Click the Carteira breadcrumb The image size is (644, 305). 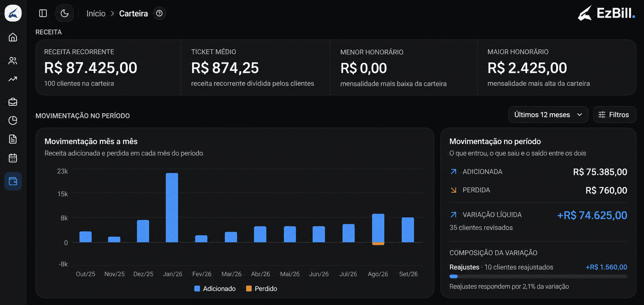pos(134,13)
